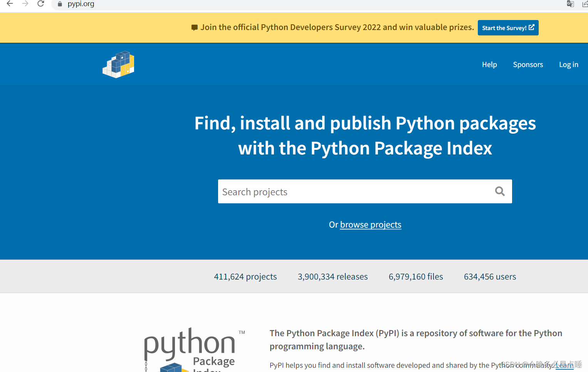This screenshot has height=372, width=588.
Task: Click the 6,979,160 files statistic
Action: [416, 276]
